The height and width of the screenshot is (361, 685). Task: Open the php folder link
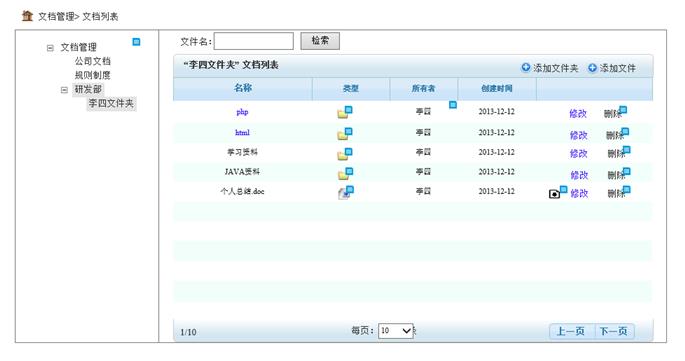click(242, 112)
